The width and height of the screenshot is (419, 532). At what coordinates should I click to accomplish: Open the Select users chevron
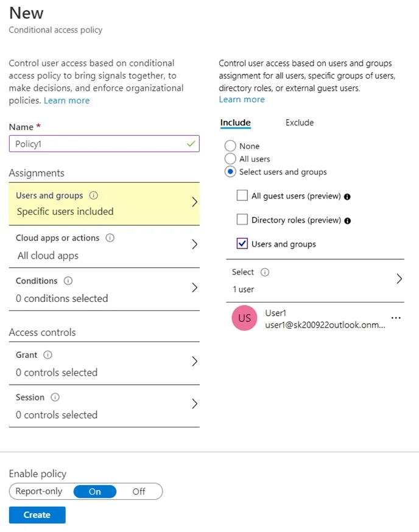(x=400, y=279)
